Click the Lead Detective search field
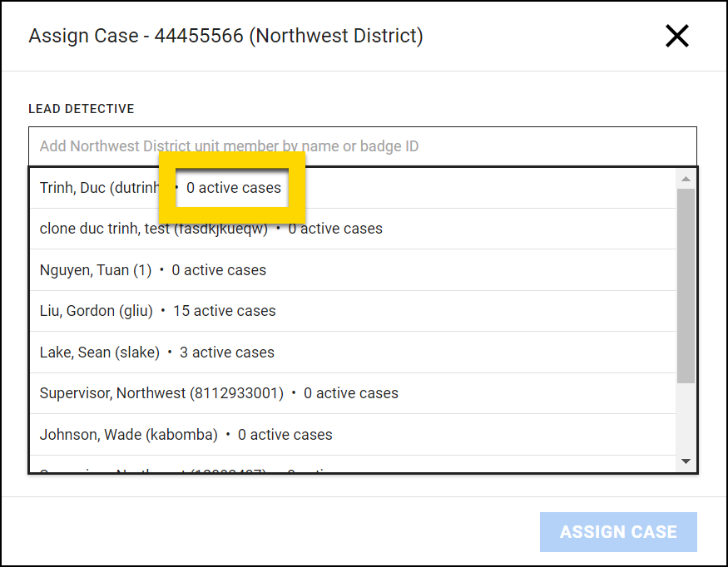The image size is (728, 567). pos(362,146)
